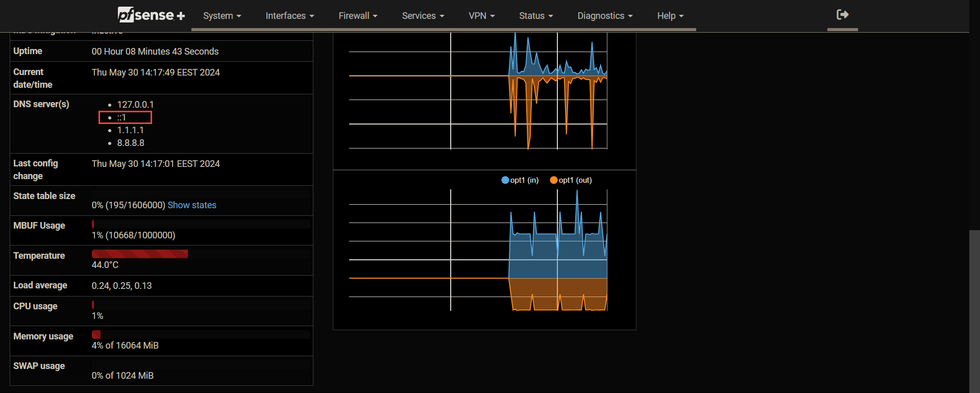Click the MBUF Usage bar

tap(201, 224)
